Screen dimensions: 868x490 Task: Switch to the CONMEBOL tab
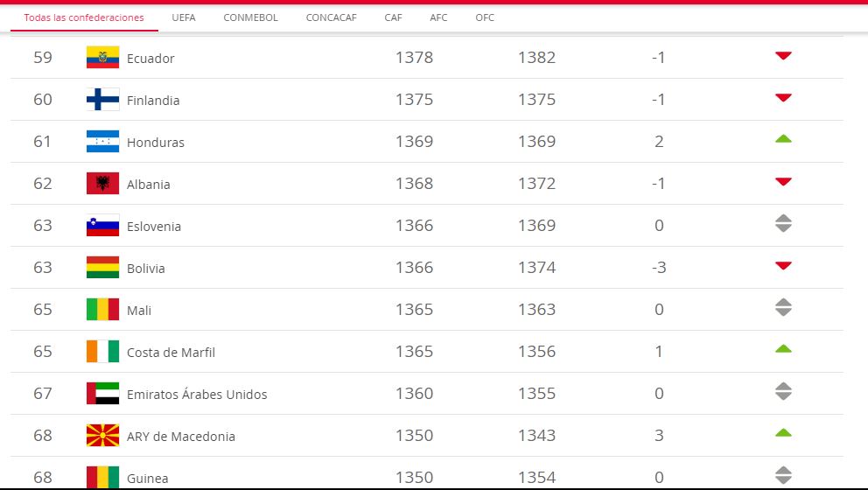pos(250,17)
